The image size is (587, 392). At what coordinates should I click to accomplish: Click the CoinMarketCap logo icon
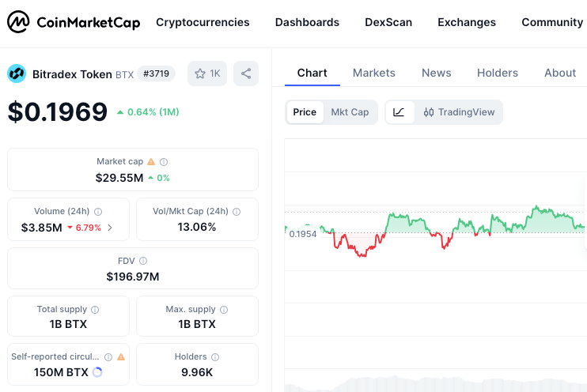pos(18,21)
